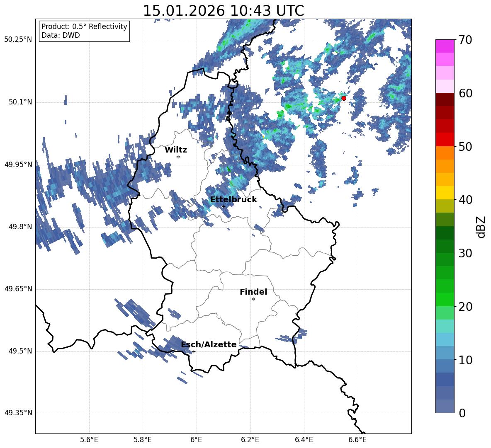
Task: Click the colorbar tick label 50
Action: tap(465, 146)
